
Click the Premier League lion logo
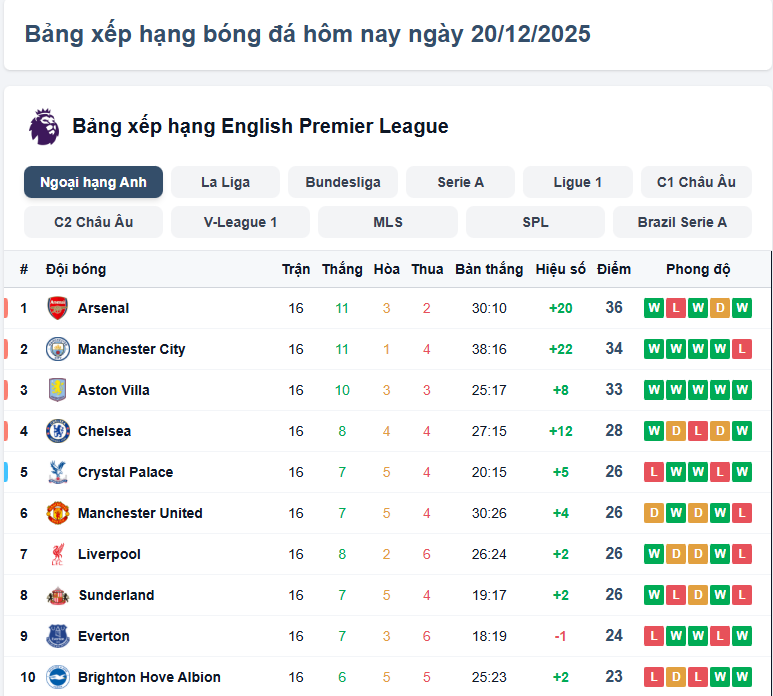click(x=44, y=127)
